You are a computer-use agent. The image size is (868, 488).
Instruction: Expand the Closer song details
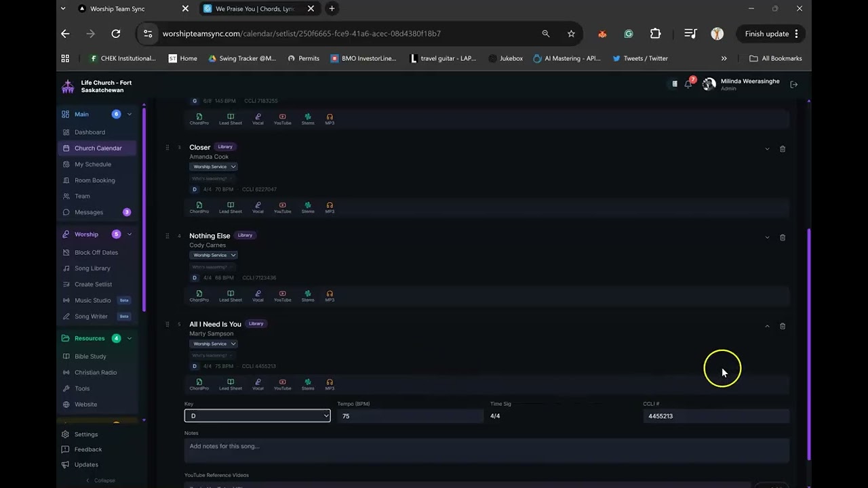(x=767, y=149)
